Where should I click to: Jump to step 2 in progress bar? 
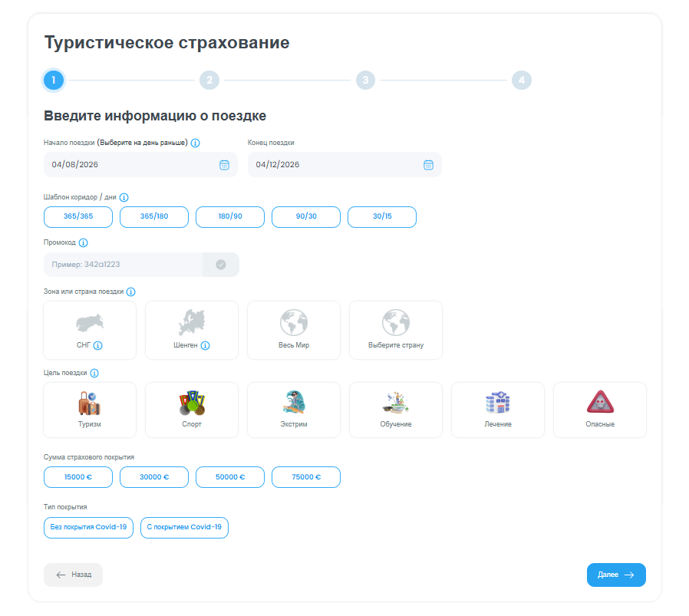(209, 80)
